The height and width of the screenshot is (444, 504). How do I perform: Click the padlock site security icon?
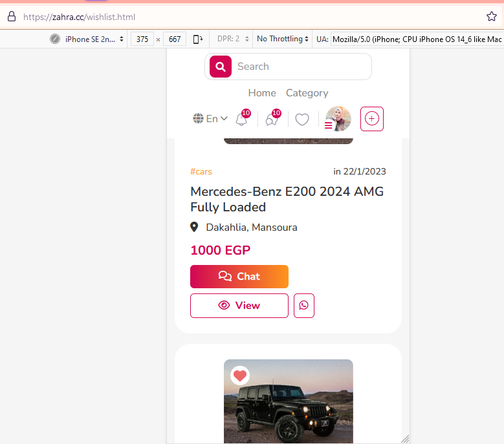point(12,16)
